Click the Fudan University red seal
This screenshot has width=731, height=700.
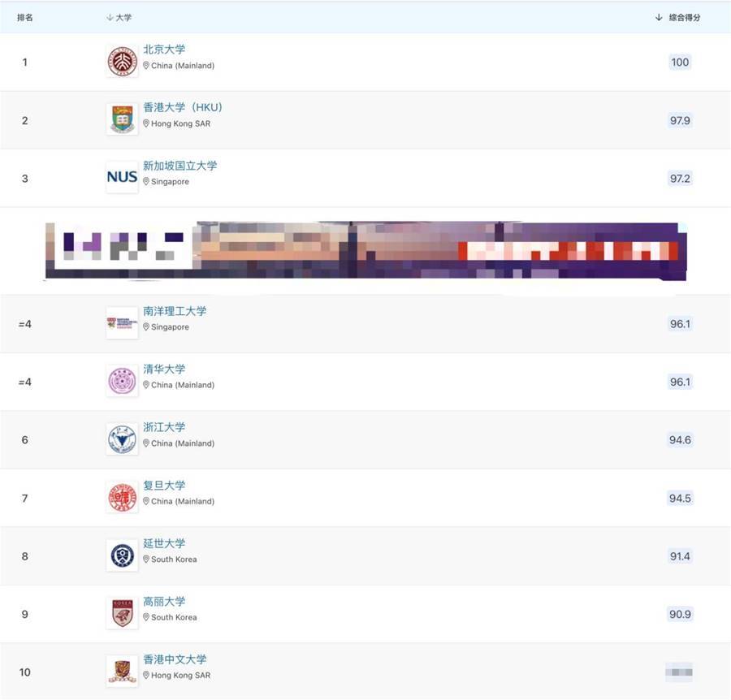[x=122, y=497]
